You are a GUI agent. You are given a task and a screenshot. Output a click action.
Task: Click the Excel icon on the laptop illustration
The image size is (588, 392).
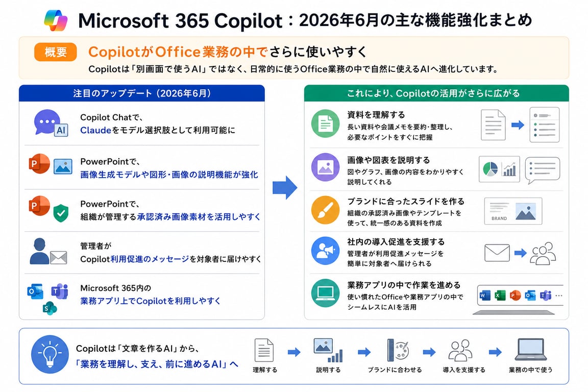coord(500,296)
